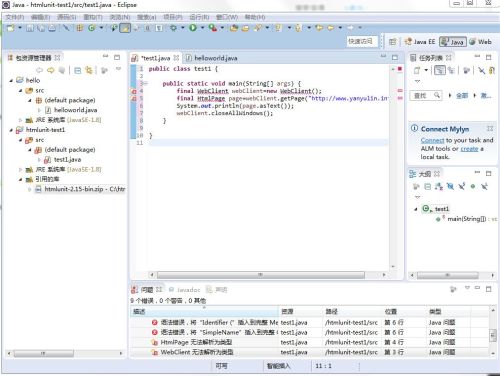Collapse the test1 class in Outline
This screenshot has width=500, height=376.
point(416,209)
